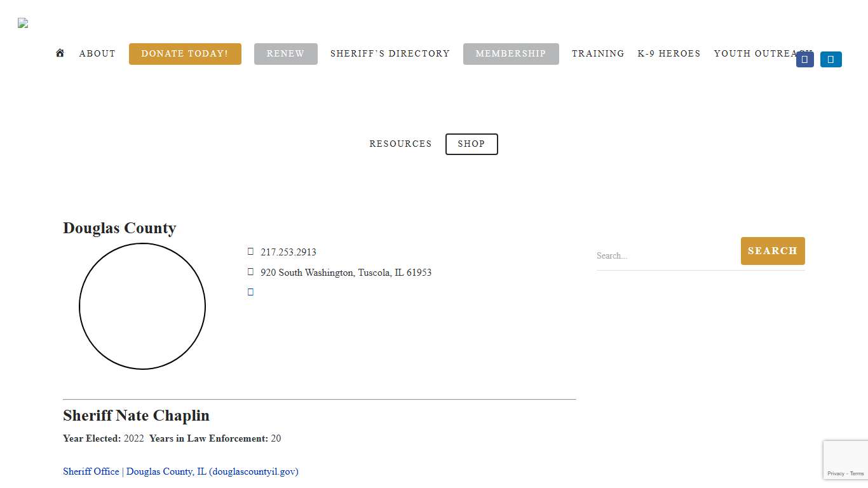Screen dimensions: 868x488
Task: Select the Membership button
Action: 510,54
